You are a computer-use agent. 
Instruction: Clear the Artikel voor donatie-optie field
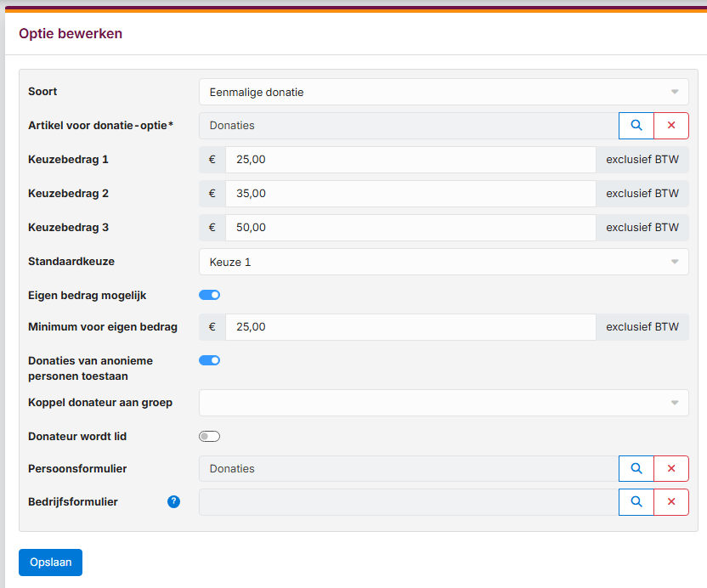point(671,126)
